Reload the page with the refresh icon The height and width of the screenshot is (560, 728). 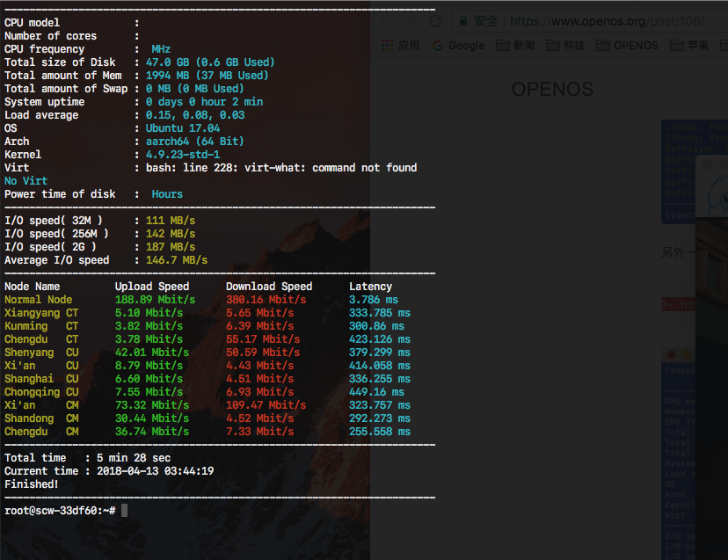435,21
